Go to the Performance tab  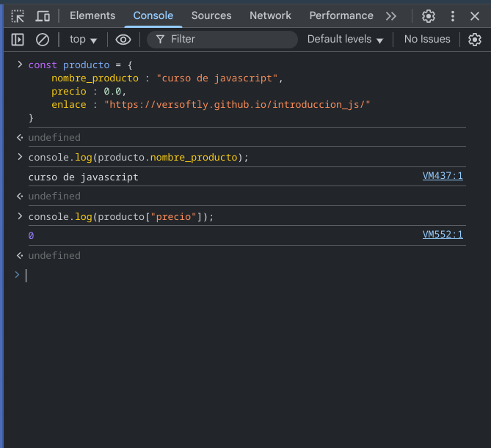[x=341, y=15]
